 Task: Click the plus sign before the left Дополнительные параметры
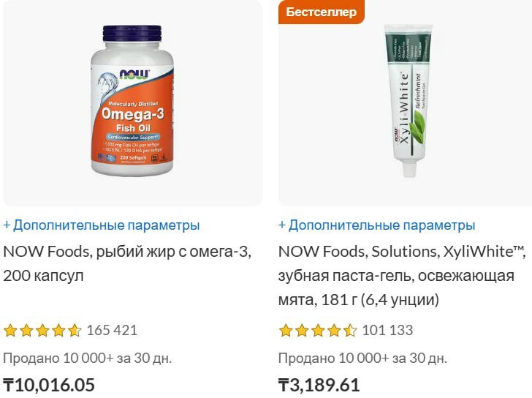point(7,225)
